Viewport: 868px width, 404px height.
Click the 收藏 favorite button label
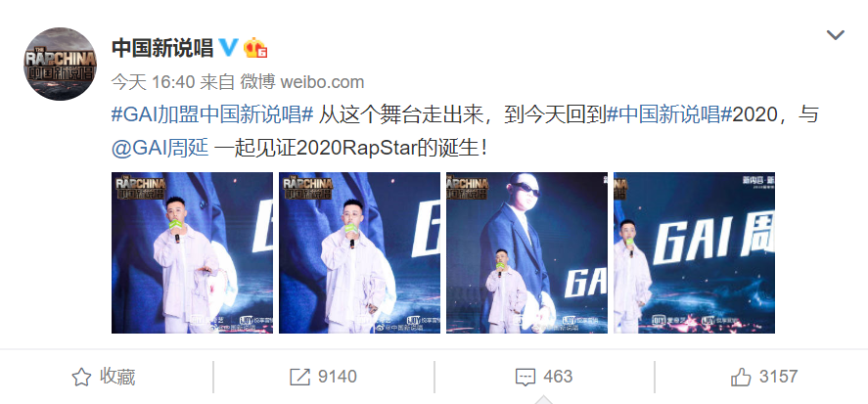[x=117, y=377]
